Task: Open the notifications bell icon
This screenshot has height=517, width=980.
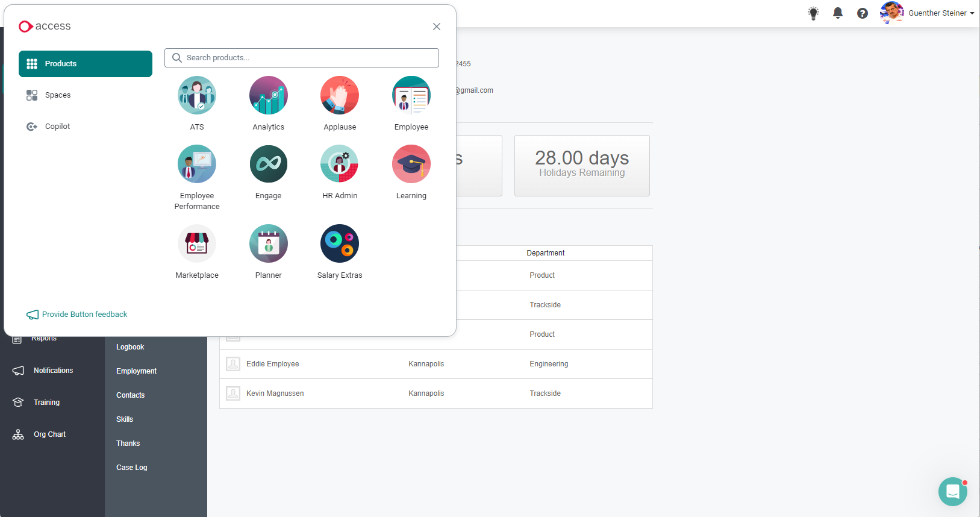Action: [838, 13]
